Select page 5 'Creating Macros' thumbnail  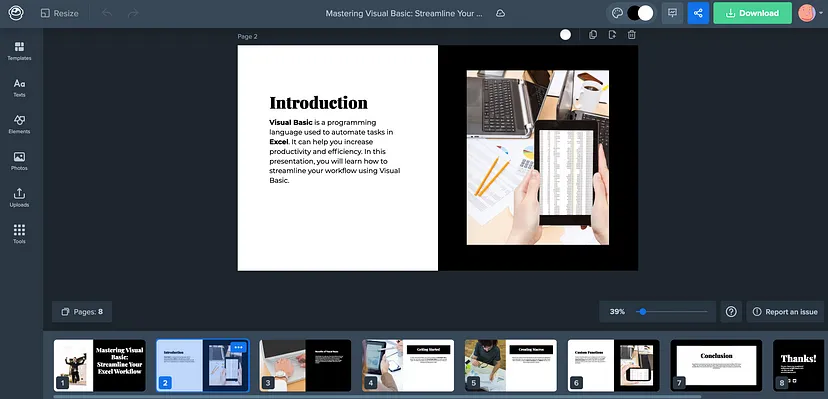(511, 365)
